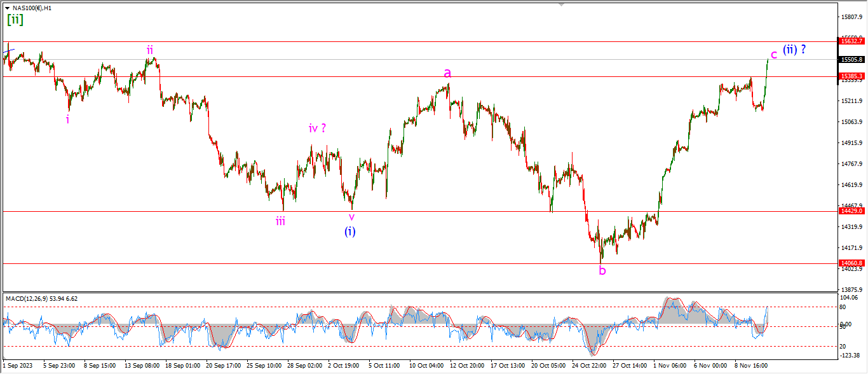Click the '5 Sep 23:00' time axis label
Image resolution: width=868 pixels, height=374 pixels.
point(58,366)
